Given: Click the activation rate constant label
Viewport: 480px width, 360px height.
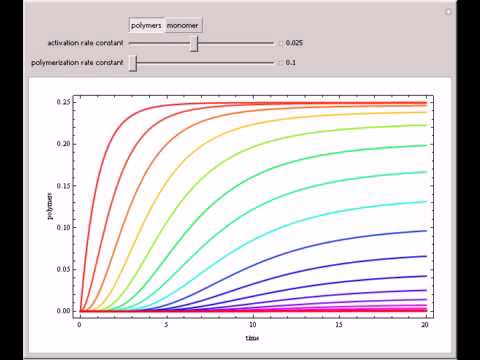Looking at the screenshot, I should pos(85,43).
